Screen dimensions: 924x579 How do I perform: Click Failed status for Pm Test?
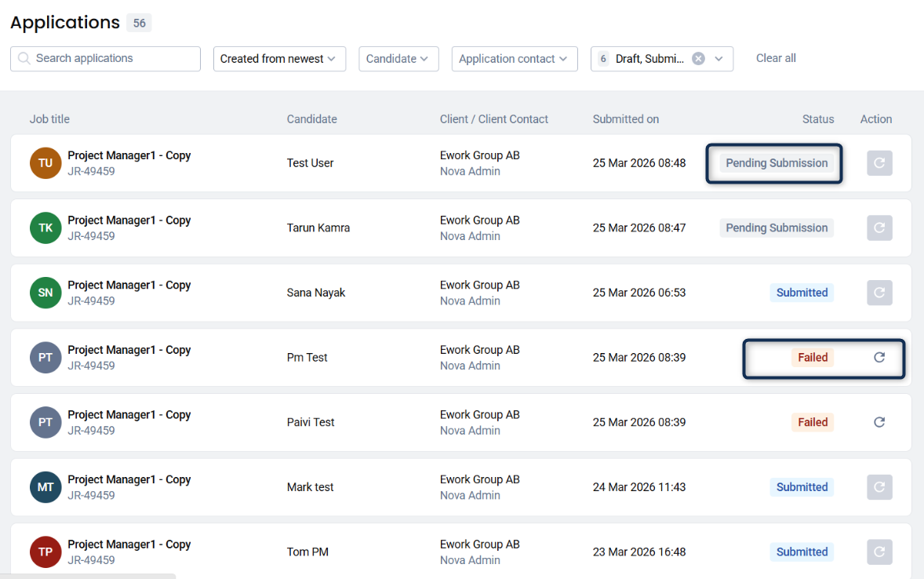(812, 358)
